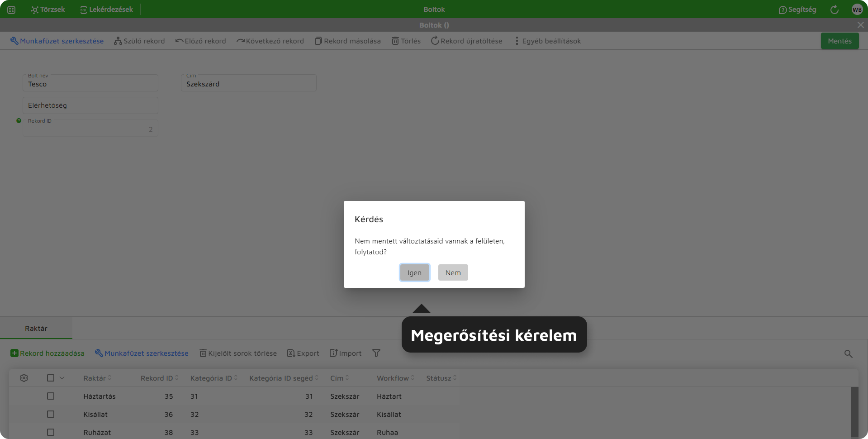Click Import in table toolbar
The width and height of the screenshot is (868, 439).
tap(346, 353)
